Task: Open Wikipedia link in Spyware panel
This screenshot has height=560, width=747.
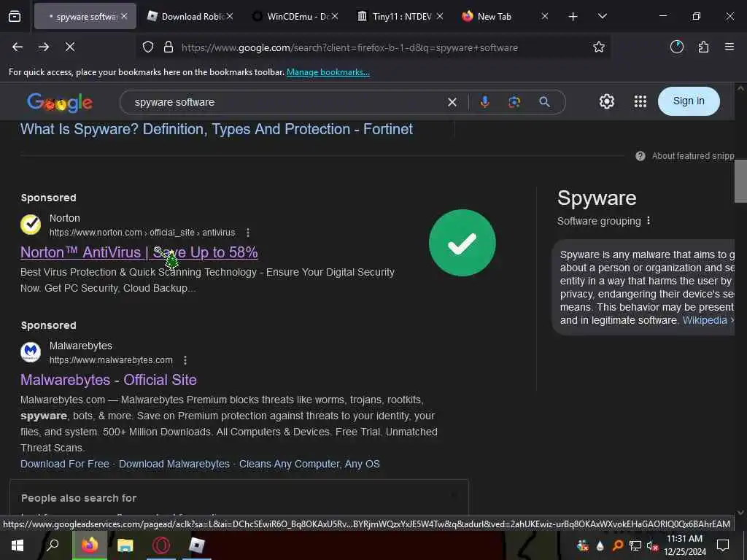Action: click(705, 320)
